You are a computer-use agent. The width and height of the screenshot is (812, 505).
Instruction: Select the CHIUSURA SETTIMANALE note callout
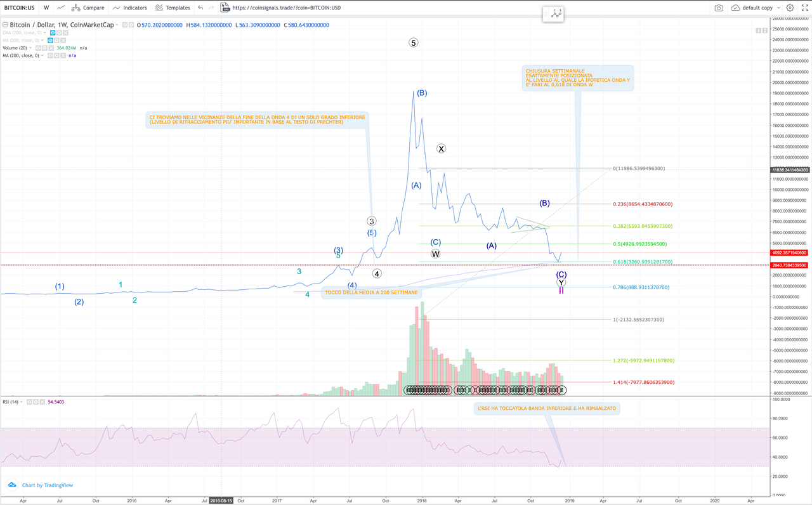[577, 79]
